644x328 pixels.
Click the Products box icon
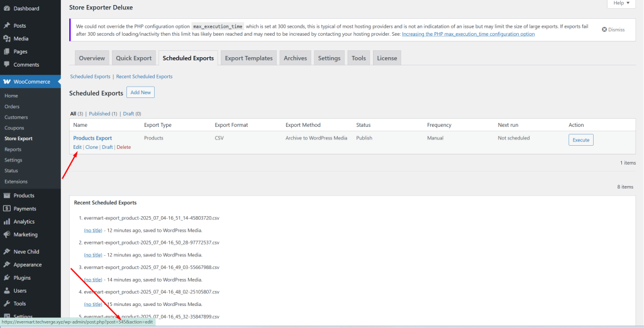click(6, 195)
